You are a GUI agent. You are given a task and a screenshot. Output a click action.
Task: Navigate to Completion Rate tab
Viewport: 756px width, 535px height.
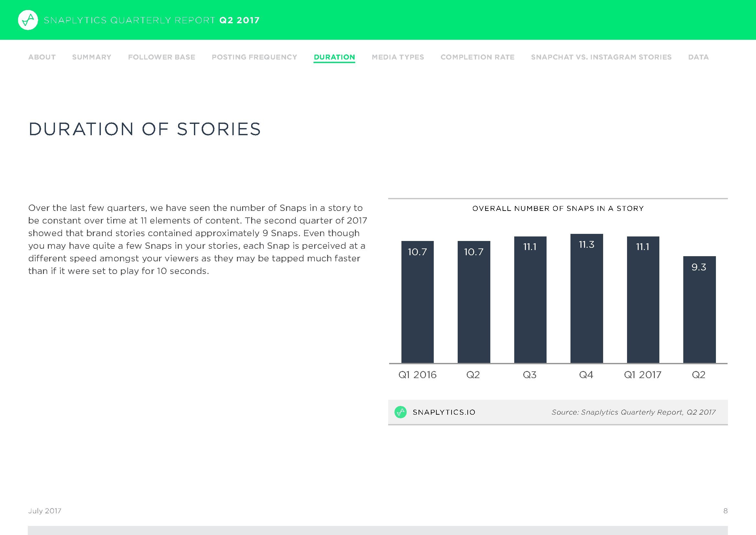[x=477, y=57]
